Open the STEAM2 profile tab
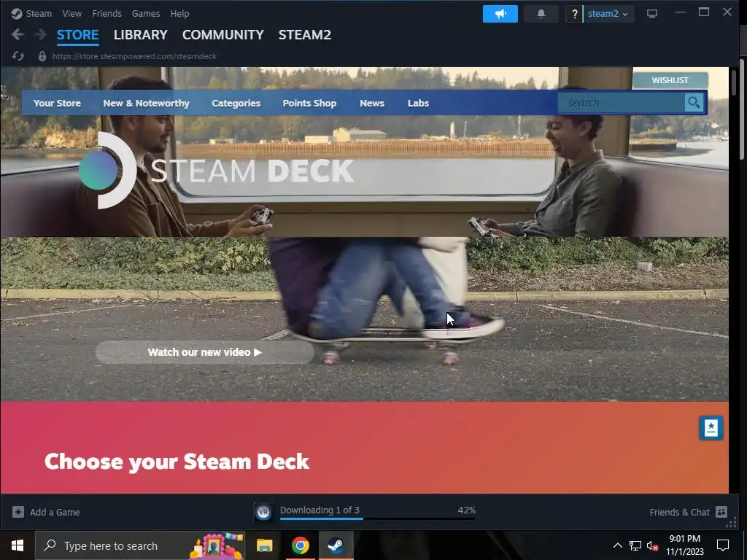Image resolution: width=747 pixels, height=560 pixels. 305,35
